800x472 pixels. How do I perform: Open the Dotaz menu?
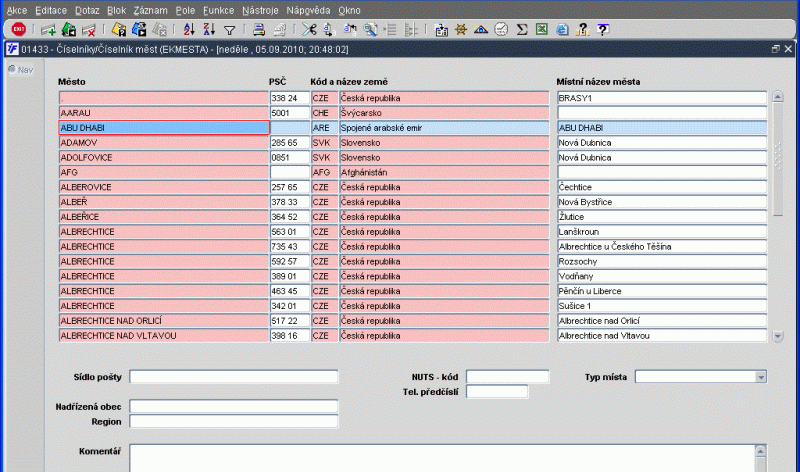click(x=87, y=10)
